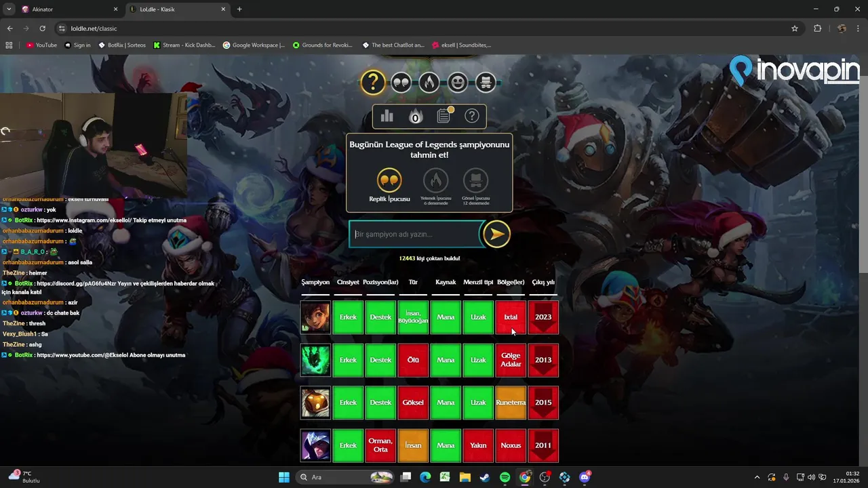Select the LoLdle - Klasik browser tab

tap(178, 9)
